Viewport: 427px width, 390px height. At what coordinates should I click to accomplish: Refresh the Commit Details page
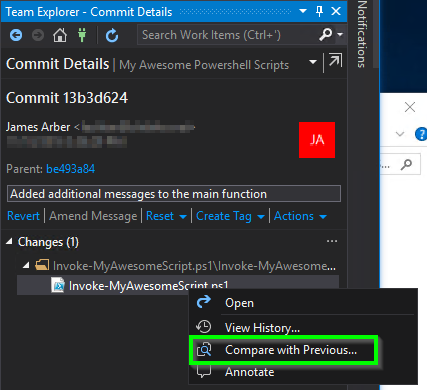(112, 35)
